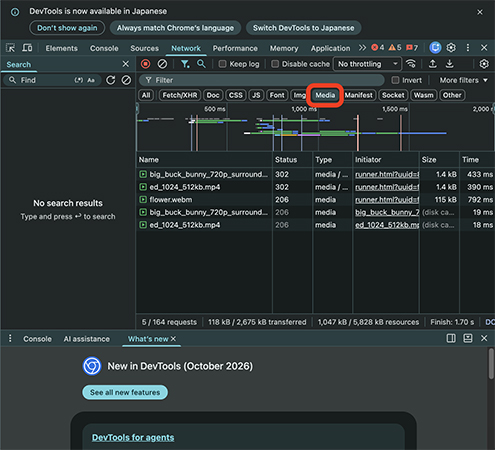
Task: Open network conditions wifi icon
Action: 411,64
